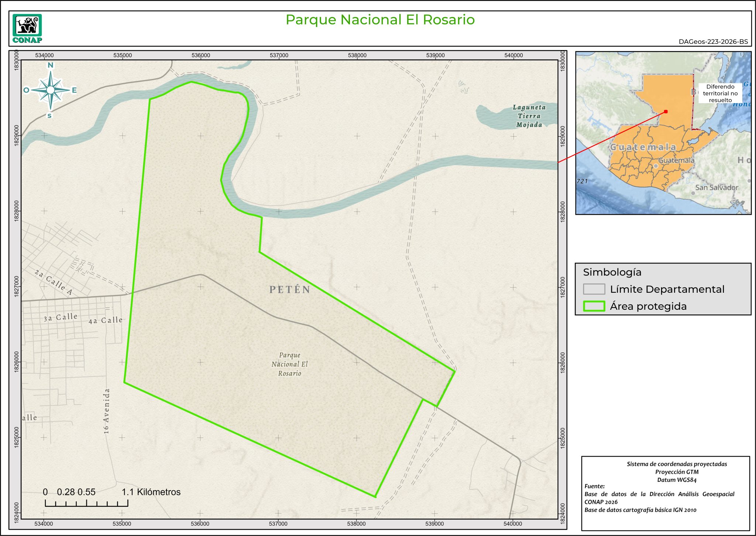Click the 4a Calle street label

(x=106, y=320)
